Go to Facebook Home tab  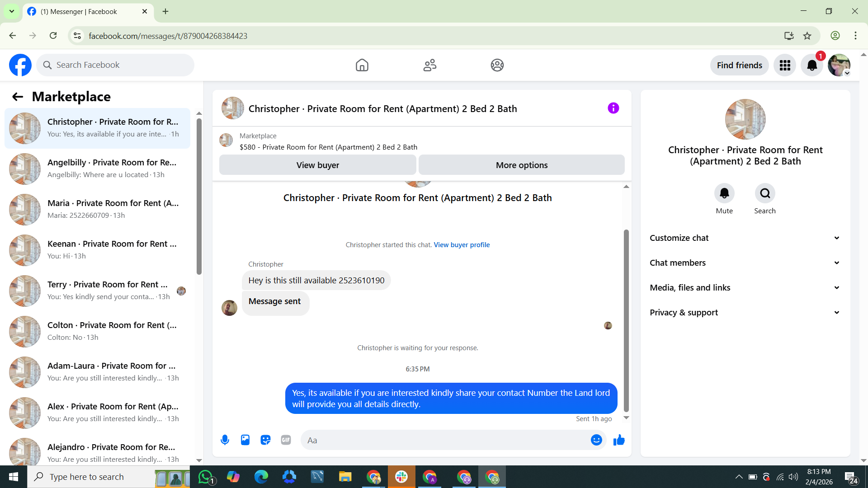[362, 65]
